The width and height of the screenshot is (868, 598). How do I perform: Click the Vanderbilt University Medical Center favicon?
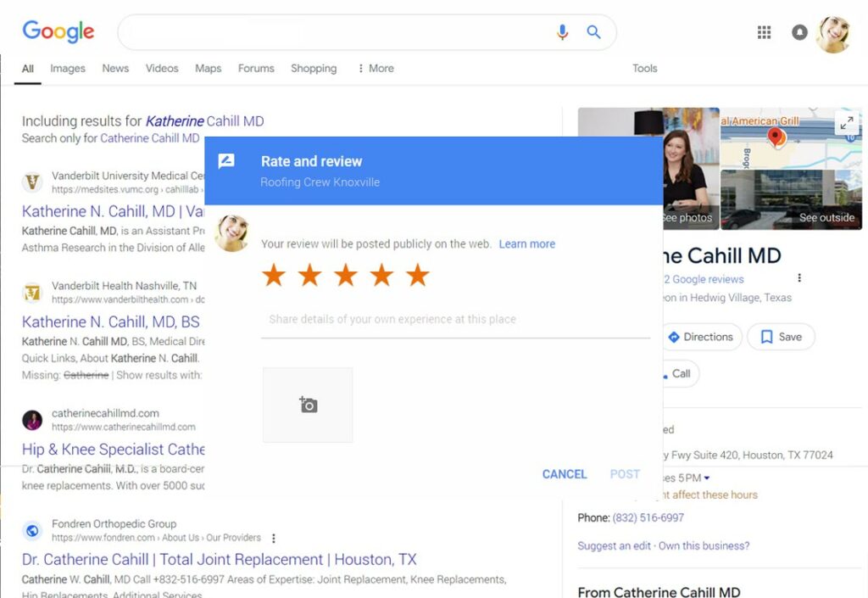32,182
